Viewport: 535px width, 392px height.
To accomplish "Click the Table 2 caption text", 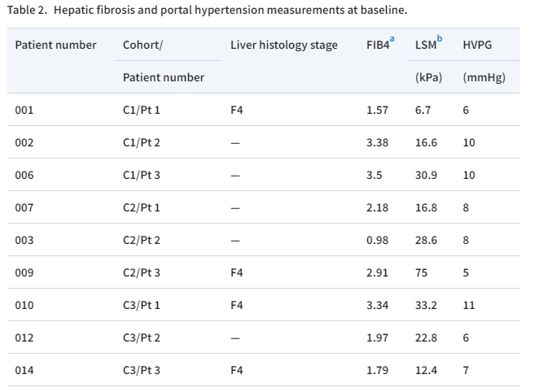I will coord(206,11).
